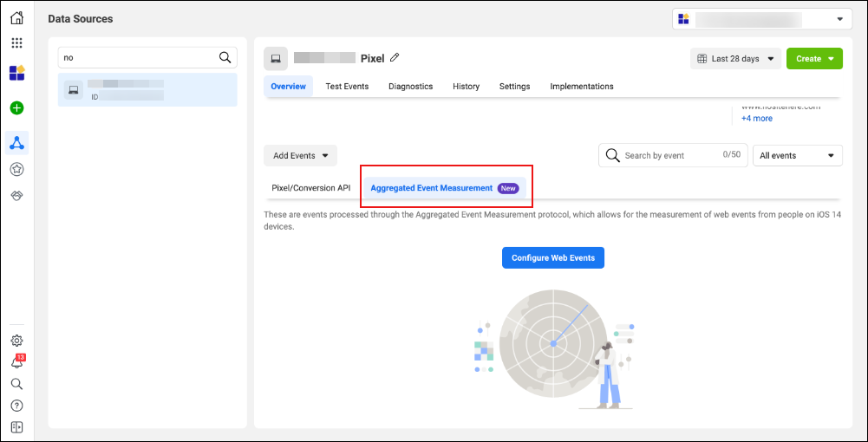Open the All events filter dropdown
868x442 pixels.
pos(798,156)
